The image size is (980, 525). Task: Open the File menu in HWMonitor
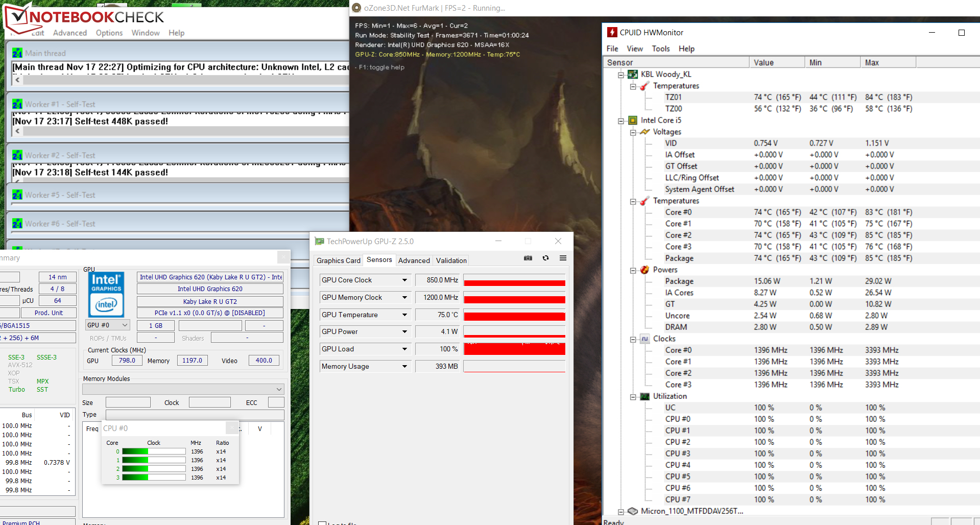[x=612, y=49]
